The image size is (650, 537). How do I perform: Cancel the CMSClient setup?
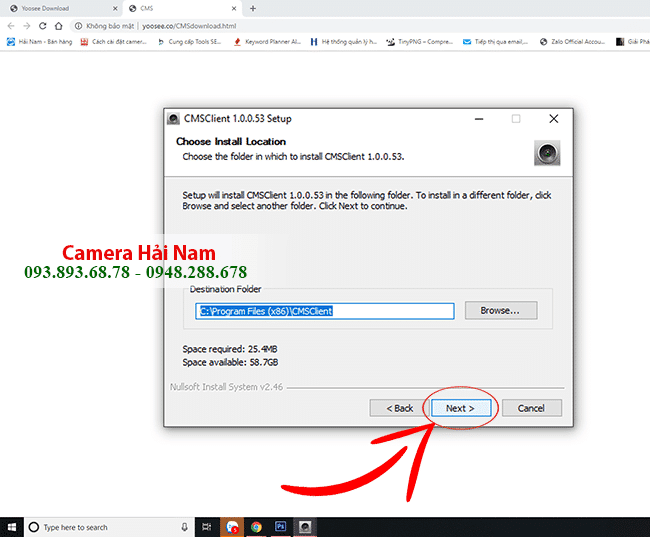coord(531,408)
